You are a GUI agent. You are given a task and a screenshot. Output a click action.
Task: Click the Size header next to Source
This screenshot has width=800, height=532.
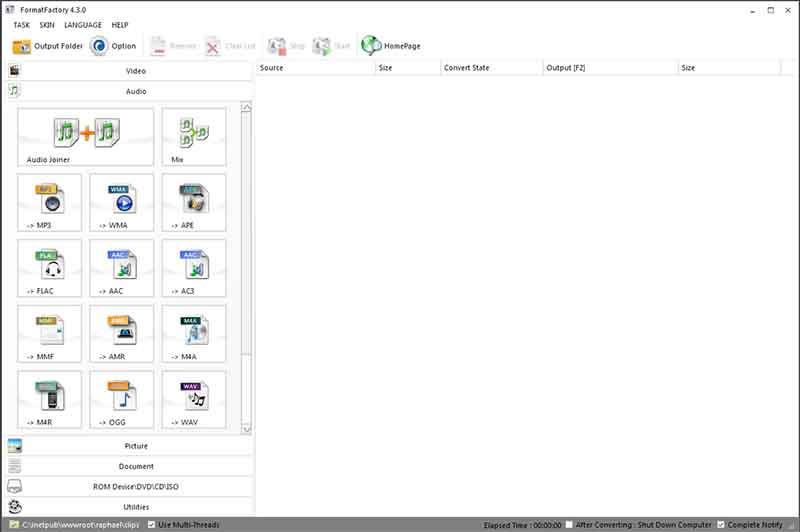[408, 68]
